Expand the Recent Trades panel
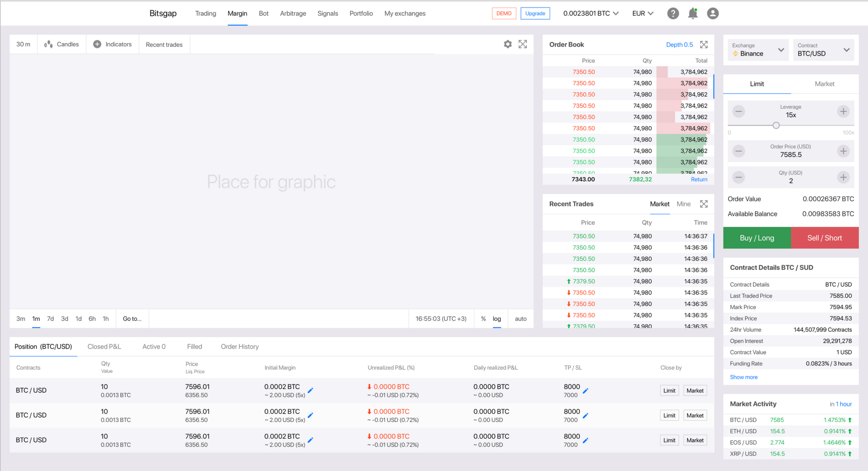868x471 pixels. [x=704, y=204]
